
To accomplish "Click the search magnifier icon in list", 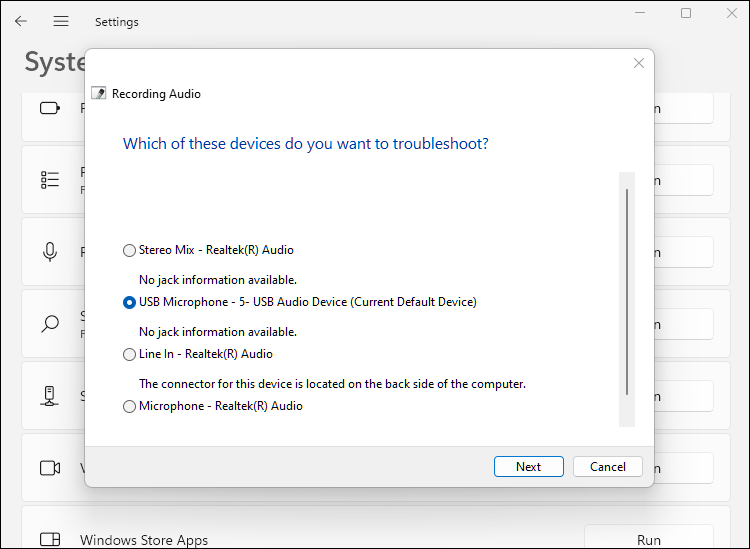I will click(x=50, y=324).
